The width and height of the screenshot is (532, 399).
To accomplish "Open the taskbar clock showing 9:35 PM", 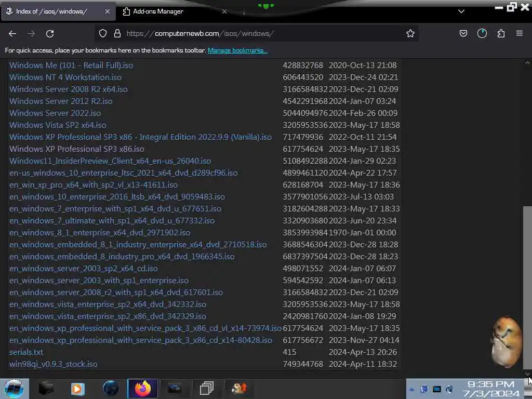I will click(x=490, y=389).
